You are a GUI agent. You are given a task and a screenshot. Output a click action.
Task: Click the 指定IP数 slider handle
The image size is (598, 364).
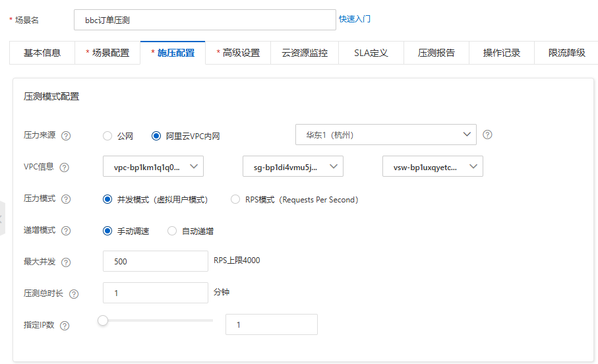(x=103, y=320)
